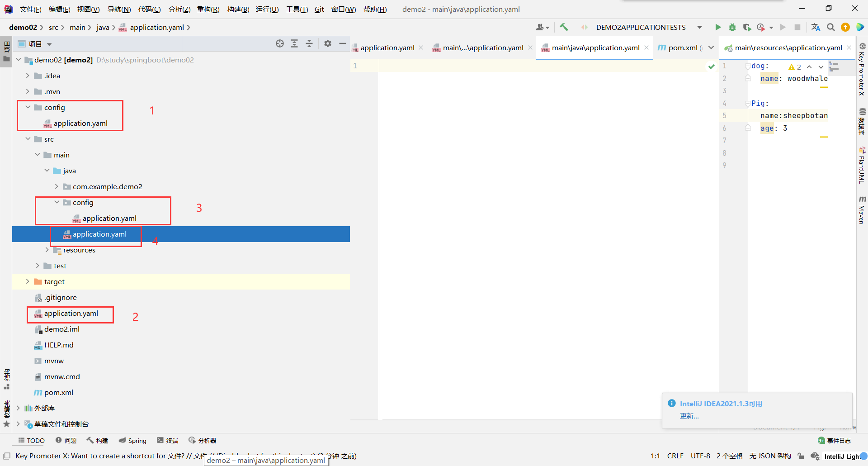Select .gitignore in project tree
The width and height of the screenshot is (868, 466).
point(61,297)
